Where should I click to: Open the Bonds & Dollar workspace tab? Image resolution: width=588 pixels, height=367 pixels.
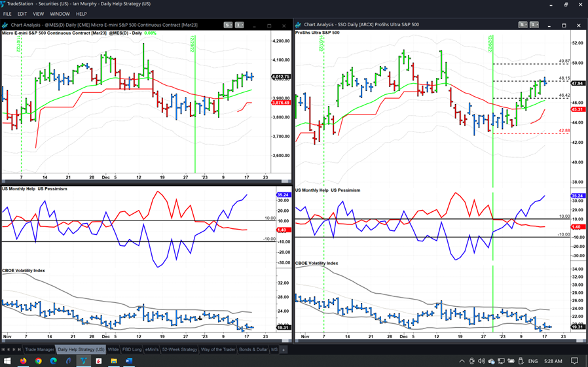pyautogui.click(x=253, y=349)
